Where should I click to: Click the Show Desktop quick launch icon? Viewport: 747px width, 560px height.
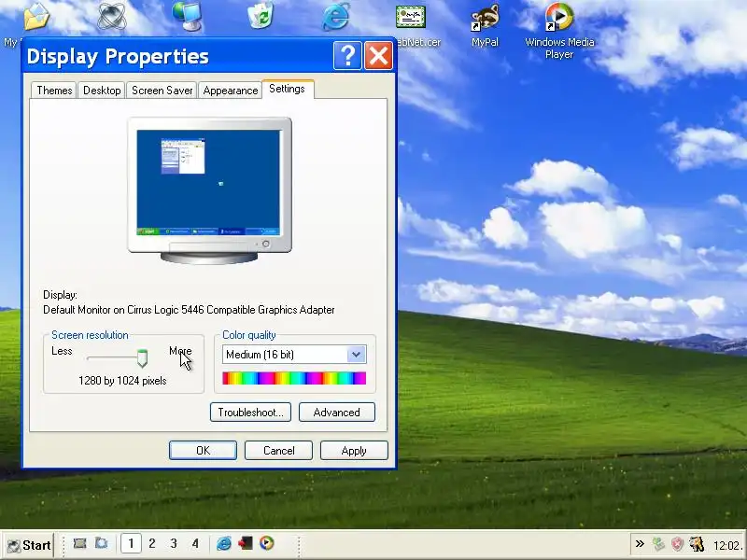79,543
